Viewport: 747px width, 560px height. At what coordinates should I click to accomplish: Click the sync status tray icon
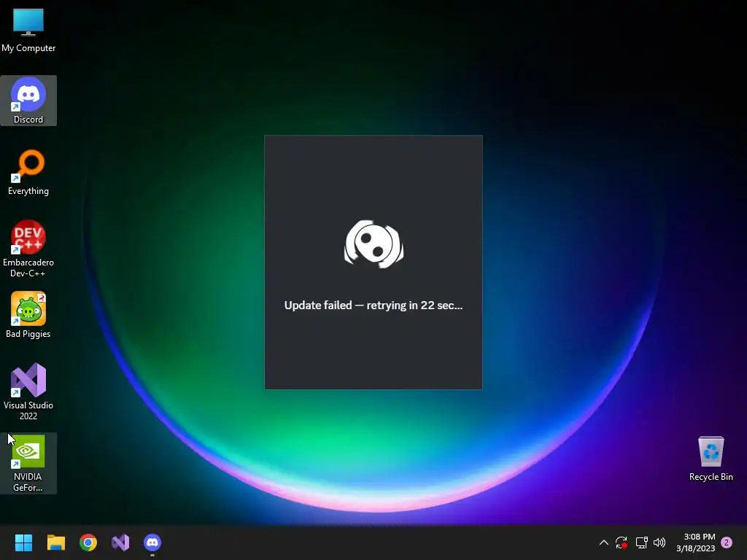click(x=622, y=542)
